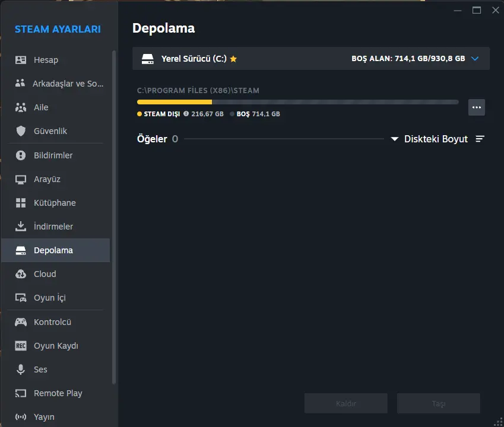This screenshot has width=504, height=427.
Task: Click the sort order lines icon
Action: (x=480, y=139)
